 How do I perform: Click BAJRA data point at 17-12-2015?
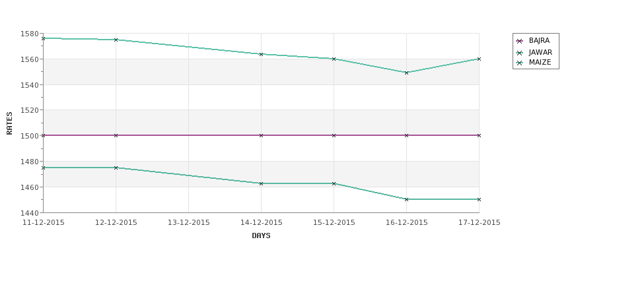pyautogui.click(x=479, y=135)
